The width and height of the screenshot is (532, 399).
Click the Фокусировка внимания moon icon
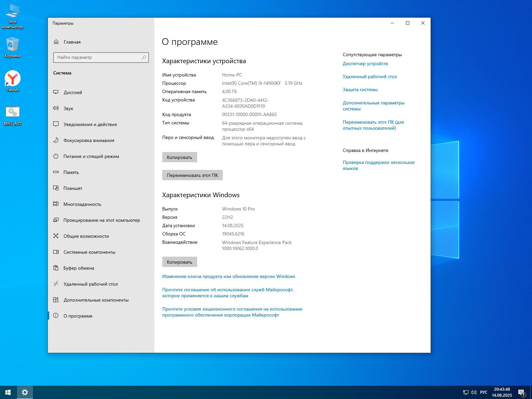[56, 140]
